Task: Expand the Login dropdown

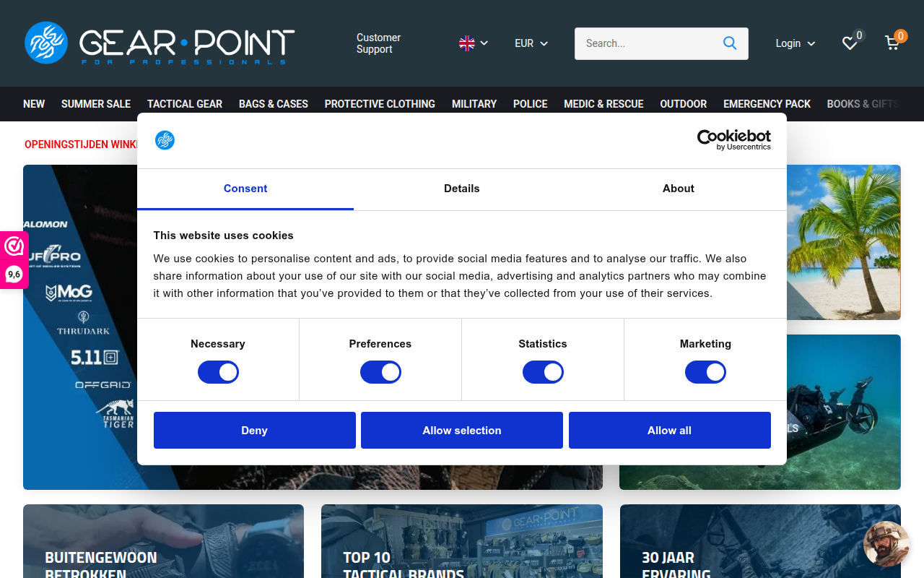Action: tap(796, 43)
